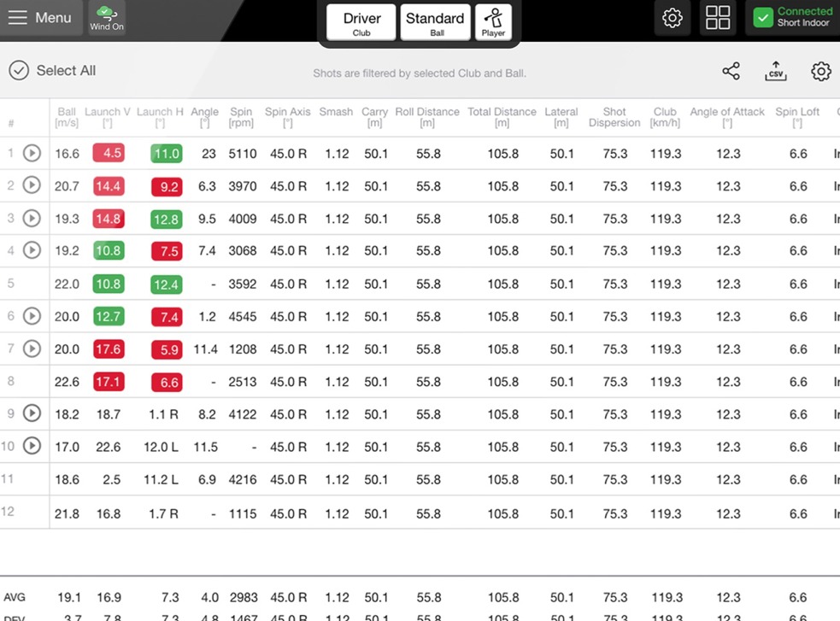Play the replay for shot 1
840x621 pixels.
[x=32, y=153]
